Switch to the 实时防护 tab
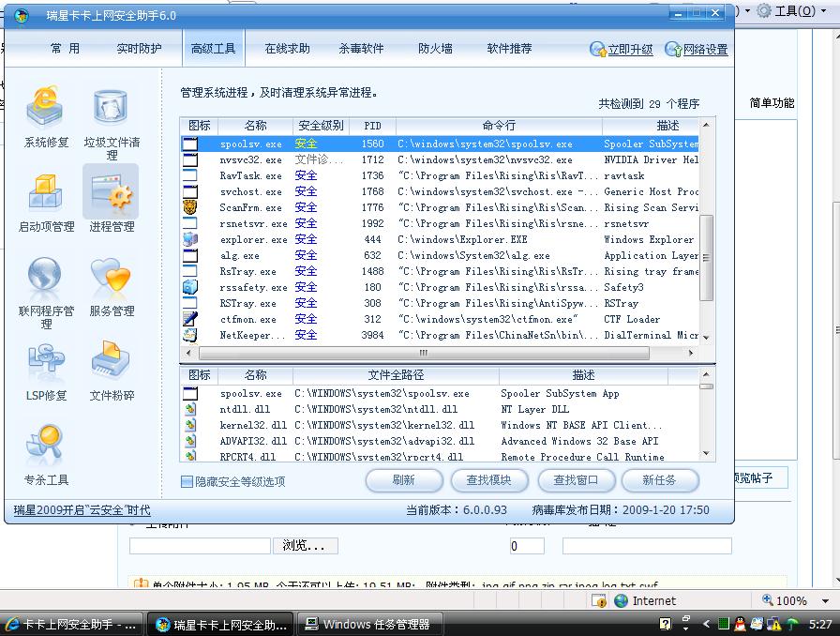This screenshot has width=840, height=636. pyautogui.click(x=139, y=48)
